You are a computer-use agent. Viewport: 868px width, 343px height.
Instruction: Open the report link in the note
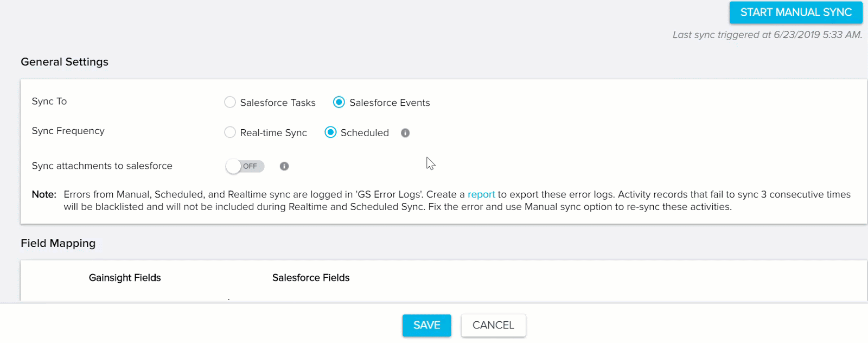pyautogui.click(x=481, y=194)
